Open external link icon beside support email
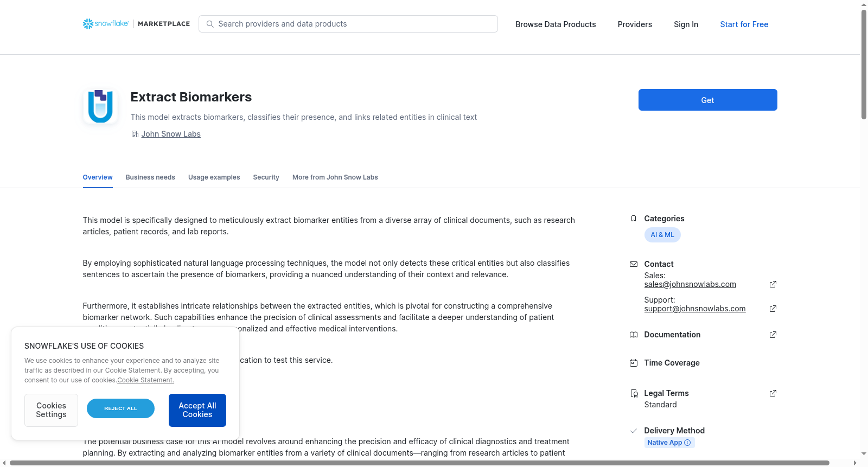Viewport: 868px width, 467px height. pos(773,309)
